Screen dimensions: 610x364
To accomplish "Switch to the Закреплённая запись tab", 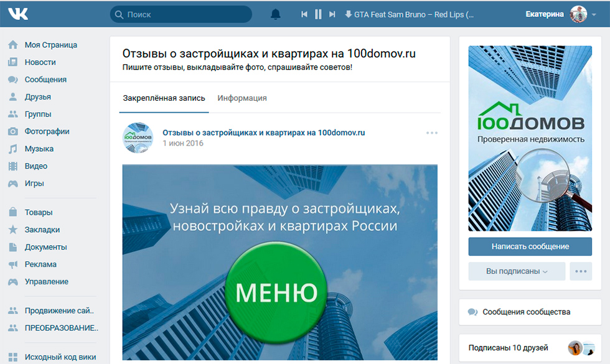I will [164, 98].
